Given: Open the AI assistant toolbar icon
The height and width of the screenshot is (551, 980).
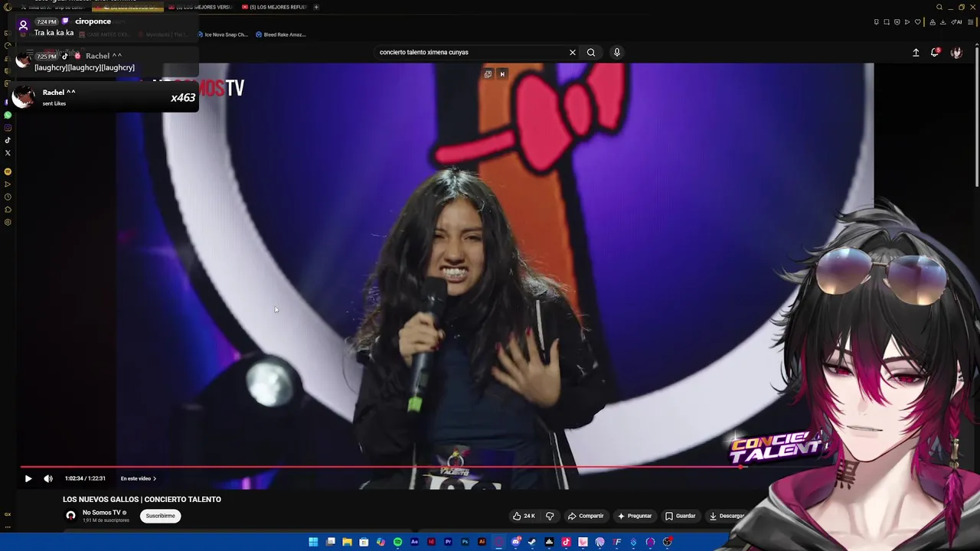Looking at the screenshot, I should pyautogui.click(x=956, y=22).
